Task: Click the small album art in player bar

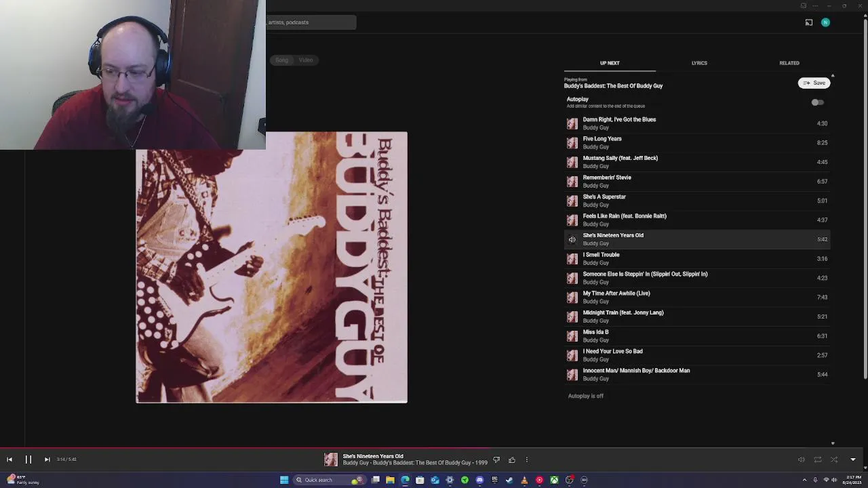Action: [x=331, y=460]
